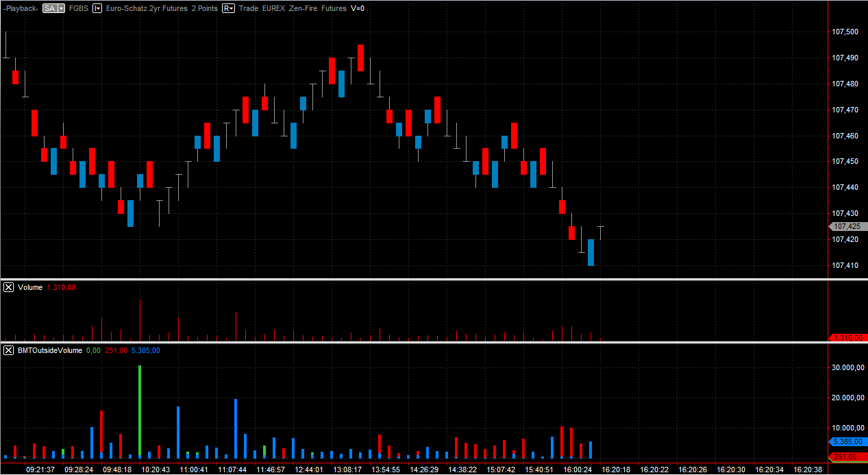Click the 16:00:24 time axis label
Image resolution: width=868 pixels, height=475 pixels.
tap(578, 470)
